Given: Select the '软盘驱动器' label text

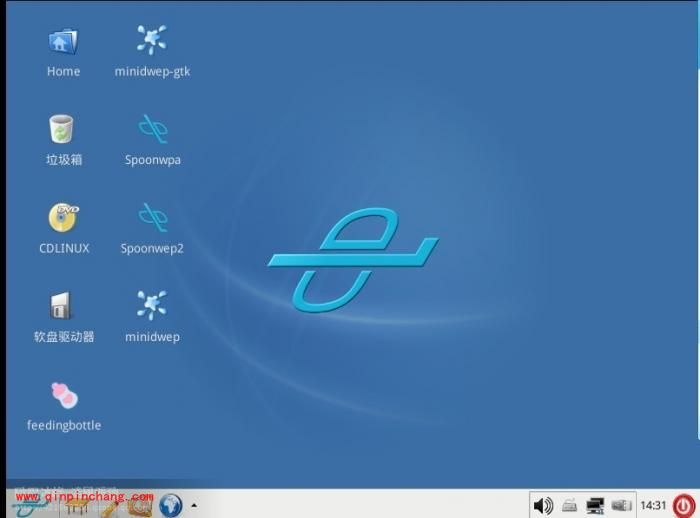Looking at the screenshot, I should pos(64,337).
